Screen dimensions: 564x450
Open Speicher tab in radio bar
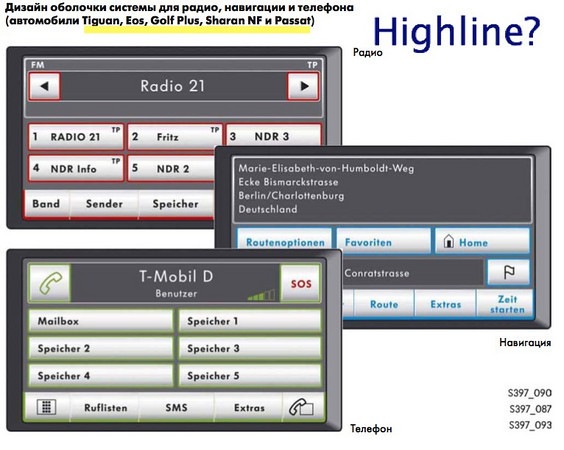coord(176,204)
